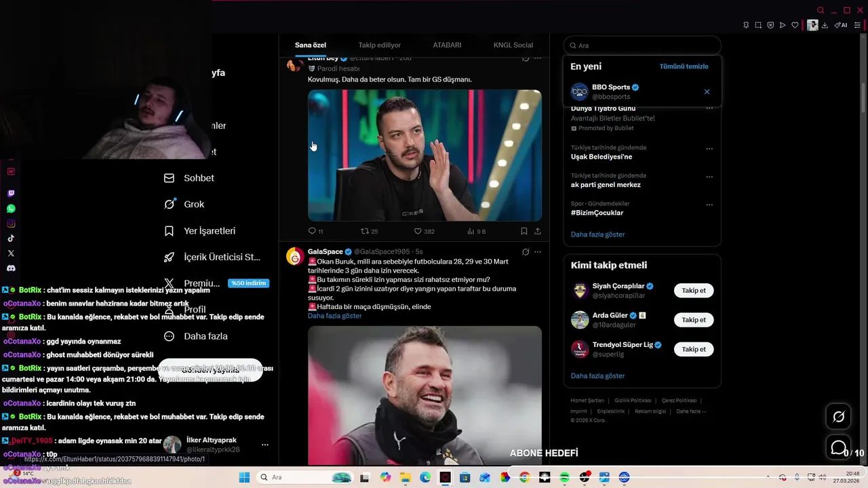The image size is (868, 488).
Task: Open Spotify from the taskbar
Action: [565, 477]
